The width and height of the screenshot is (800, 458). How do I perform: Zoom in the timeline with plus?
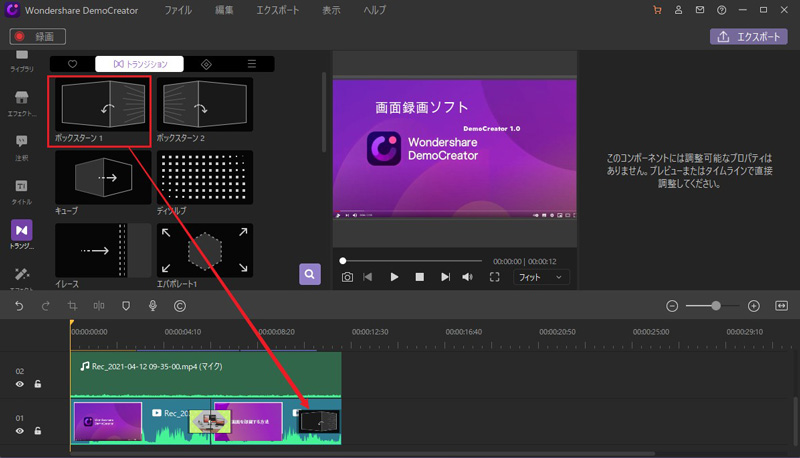coord(754,306)
